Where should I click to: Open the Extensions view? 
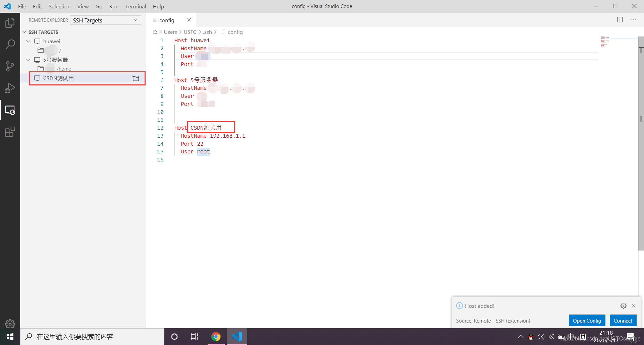(x=10, y=132)
